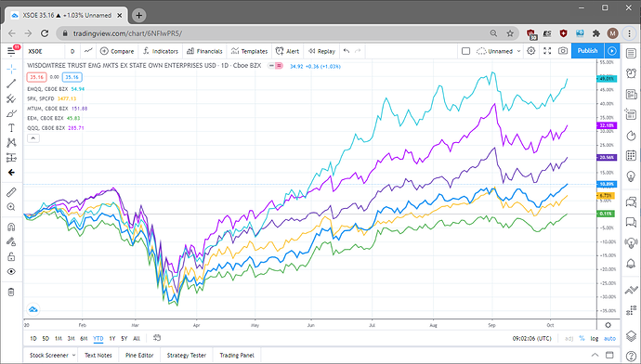Open the D interval dropdown

pyautogui.click(x=72, y=51)
